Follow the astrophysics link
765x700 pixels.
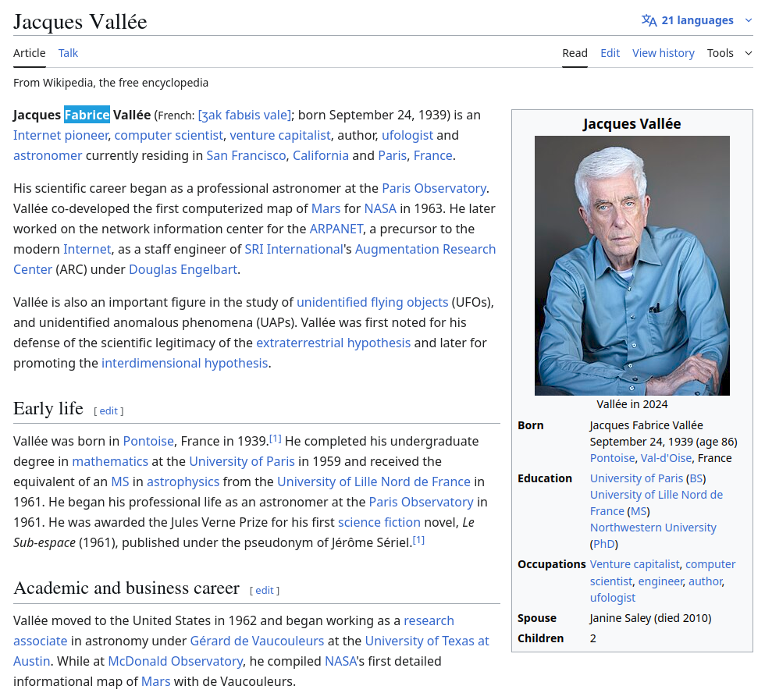pyautogui.click(x=183, y=482)
